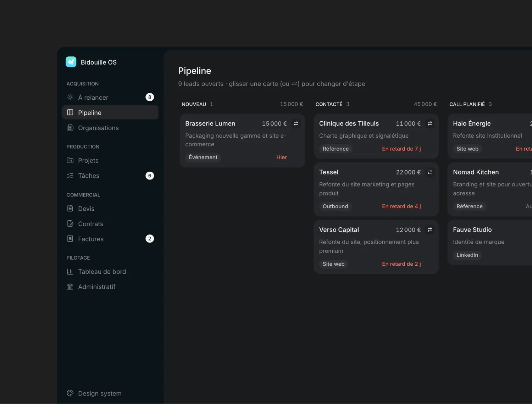
Task: Open Organisations in the sidebar
Action: [x=110, y=128]
